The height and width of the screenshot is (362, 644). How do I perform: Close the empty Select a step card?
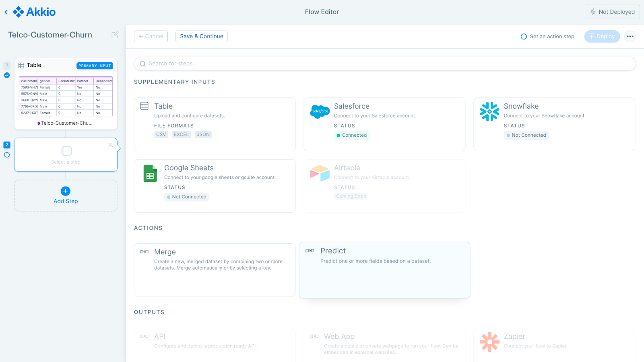tap(111, 145)
